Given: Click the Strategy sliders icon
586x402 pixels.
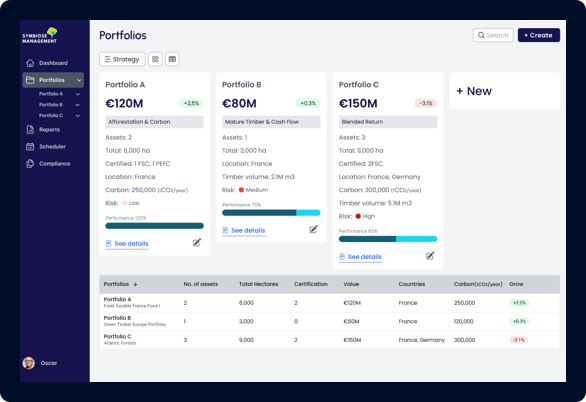Looking at the screenshot, I should (108, 59).
